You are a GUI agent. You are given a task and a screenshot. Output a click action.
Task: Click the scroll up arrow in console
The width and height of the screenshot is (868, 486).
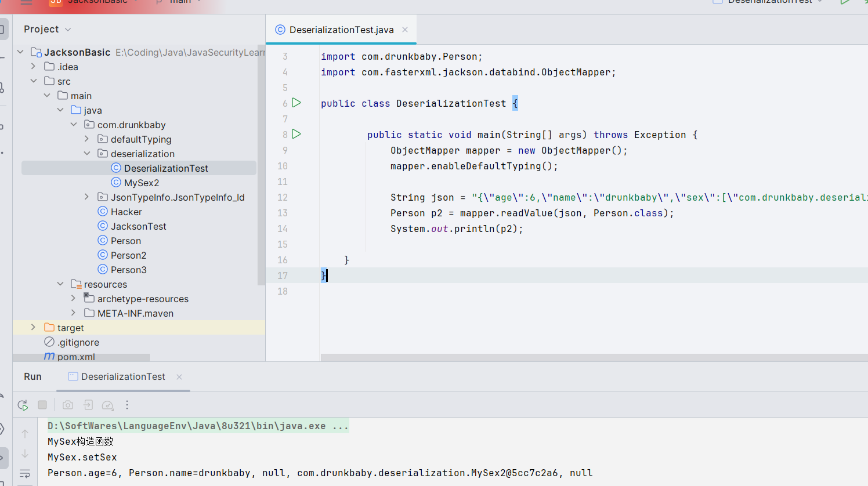click(25, 433)
